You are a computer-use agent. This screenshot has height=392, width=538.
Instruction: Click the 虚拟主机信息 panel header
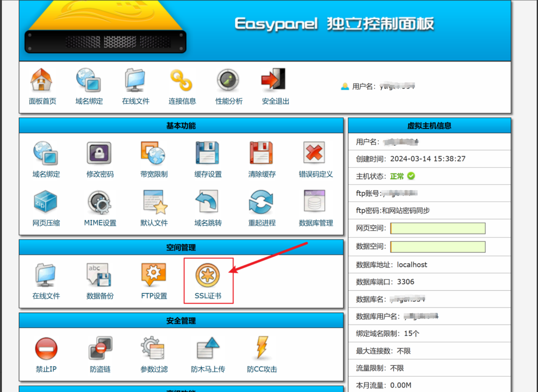pyautogui.click(x=429, y=125)
